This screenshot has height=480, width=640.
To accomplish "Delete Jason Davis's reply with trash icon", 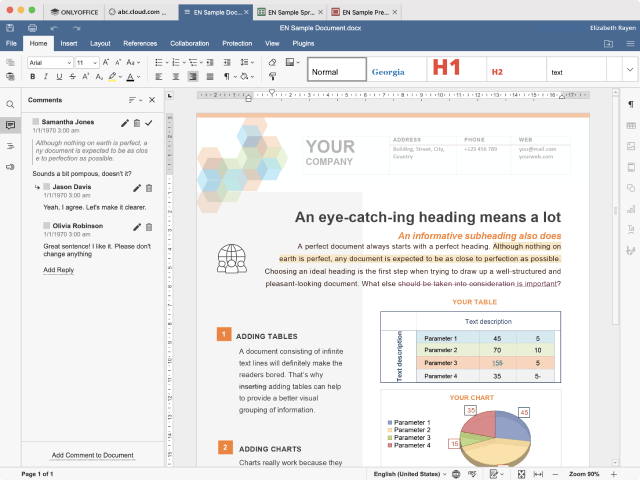I will click(x=149, y=187).
